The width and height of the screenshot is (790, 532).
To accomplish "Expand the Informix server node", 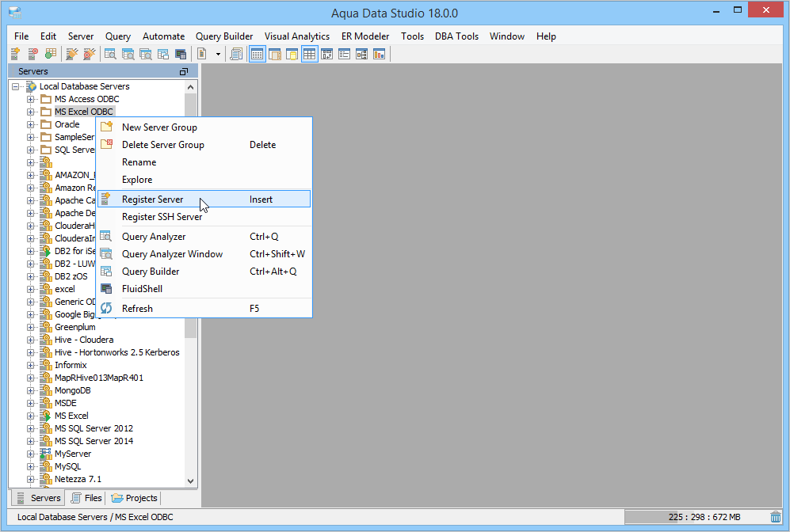I will coord(31,365).
